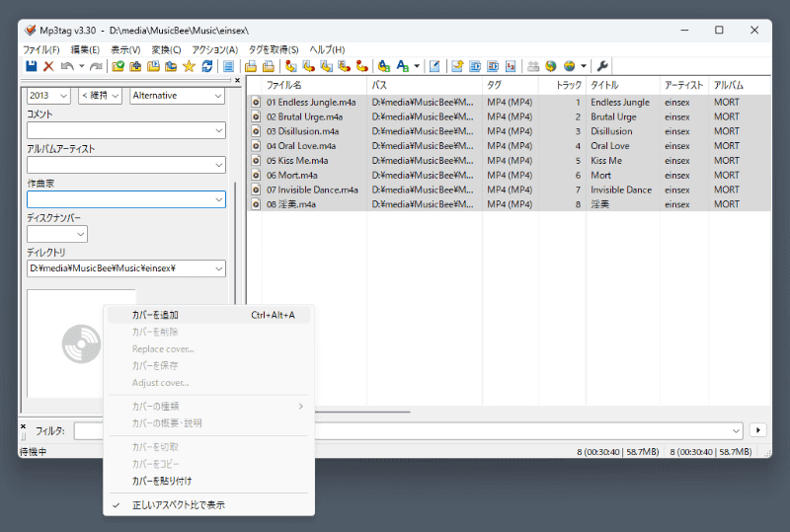Click the Quick actions blue A icon
The image size is (790, 532).
click(x=402, y=66)
